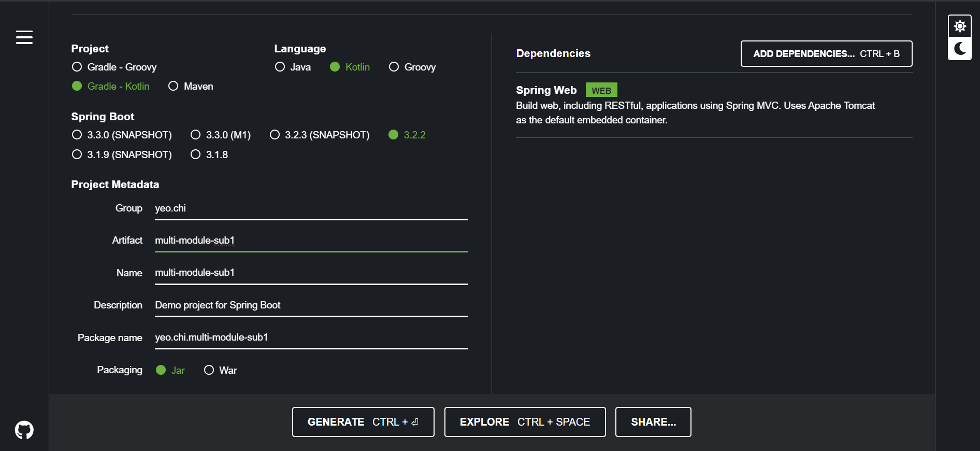Screen dimensions: 980x451
Task: Choose War packaging
Action: pos(220,370)
